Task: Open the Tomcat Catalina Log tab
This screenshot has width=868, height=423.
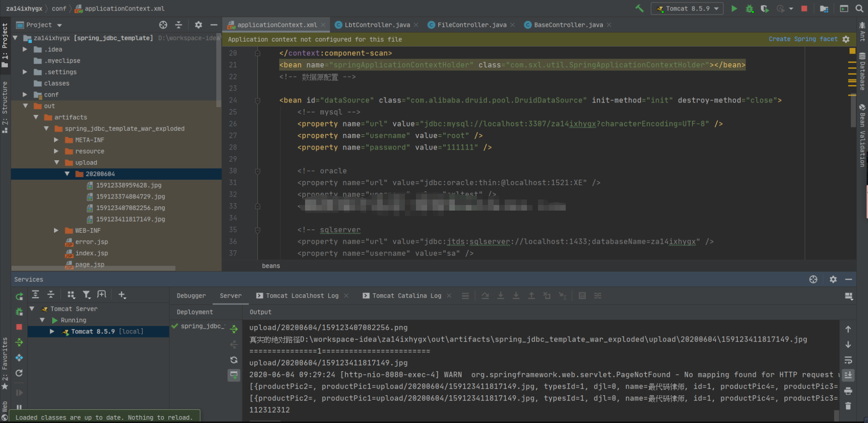Action: pyautogui.click(x=407, y=296)
